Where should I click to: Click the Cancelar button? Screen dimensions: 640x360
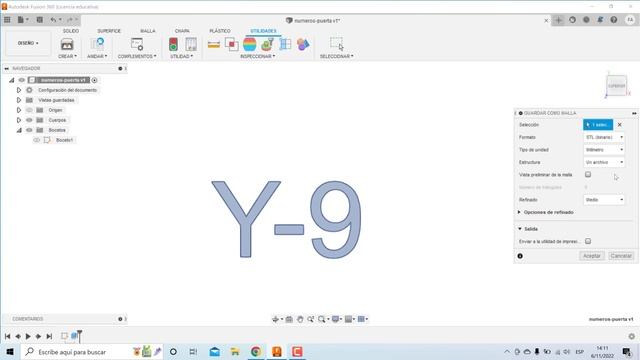coord(621,256)
